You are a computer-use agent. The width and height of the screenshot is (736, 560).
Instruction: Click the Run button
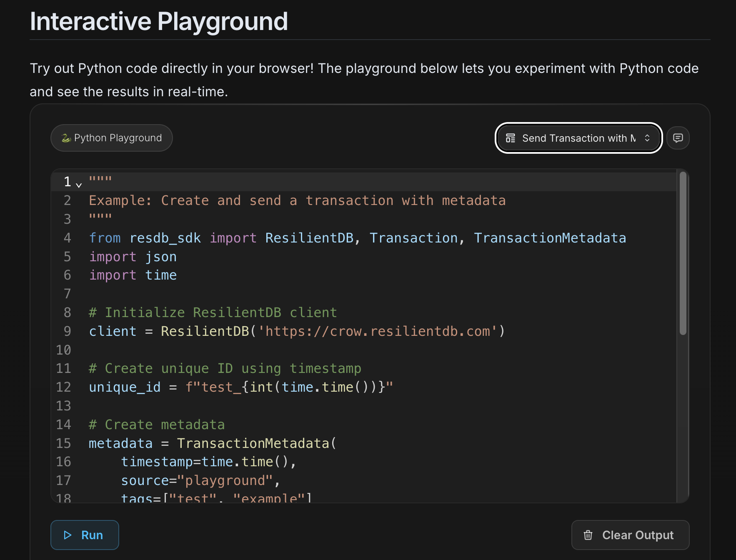point(85,535)
